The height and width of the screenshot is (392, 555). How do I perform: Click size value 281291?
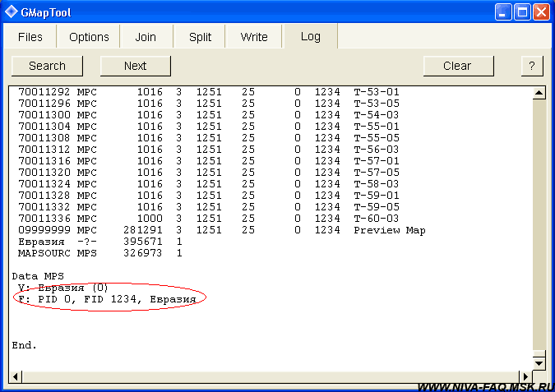click(x=143, y=230)
